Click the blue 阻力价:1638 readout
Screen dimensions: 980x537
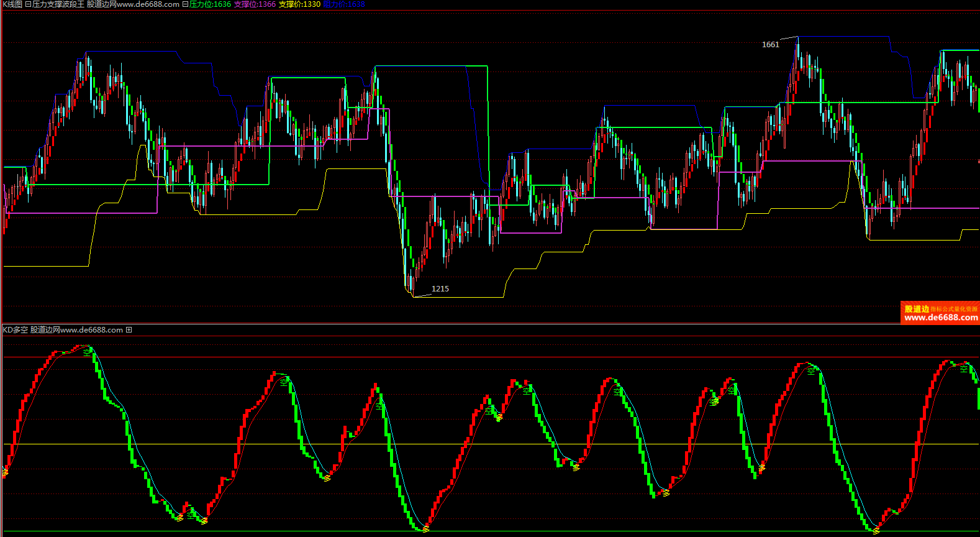(x=344, y=4)
